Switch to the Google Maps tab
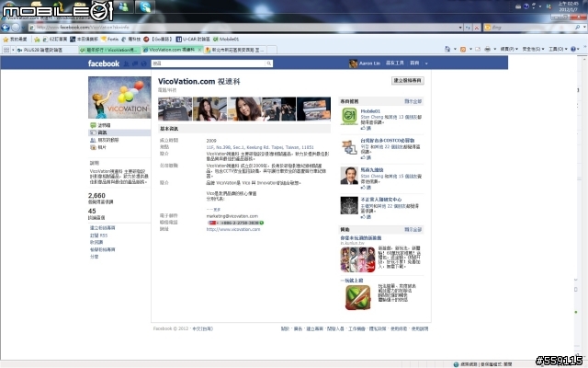This screenshot has height=368, width=588. (x=234, y=50)
